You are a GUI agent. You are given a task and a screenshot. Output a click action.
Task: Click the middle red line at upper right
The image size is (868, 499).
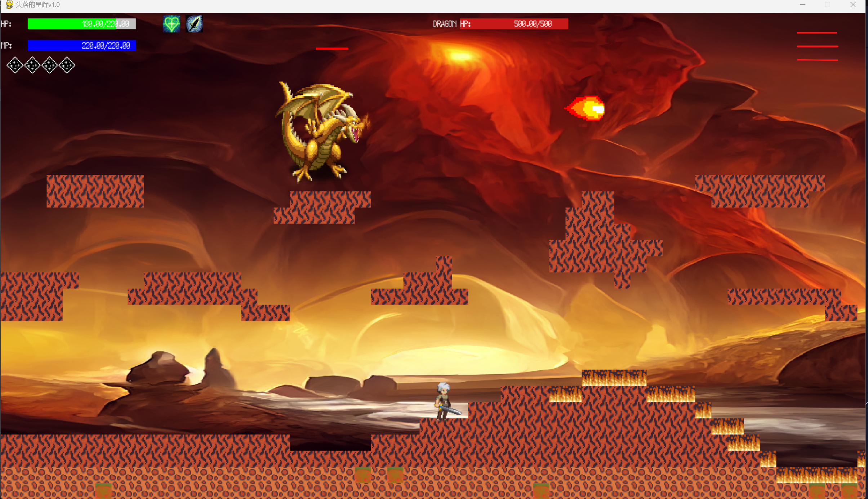point(817,46)
